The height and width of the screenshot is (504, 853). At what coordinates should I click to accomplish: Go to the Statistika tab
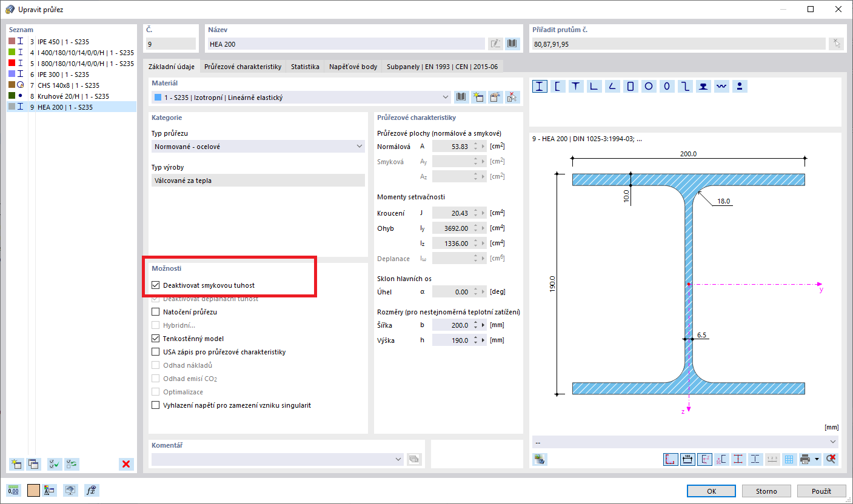tap(305, 67)
